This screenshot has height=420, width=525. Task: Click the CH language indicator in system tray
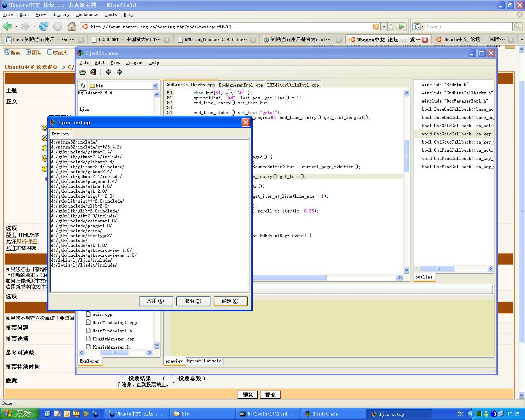[460, 414]
